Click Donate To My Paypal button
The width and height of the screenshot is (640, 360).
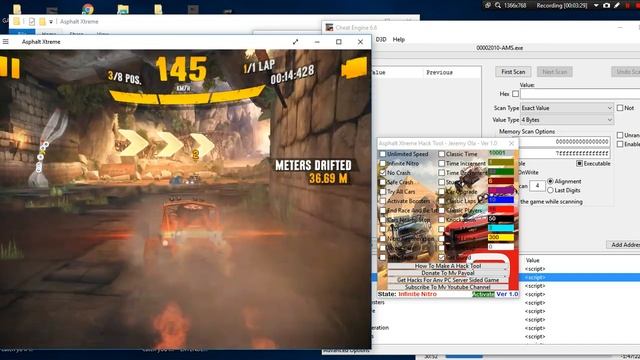448,273
